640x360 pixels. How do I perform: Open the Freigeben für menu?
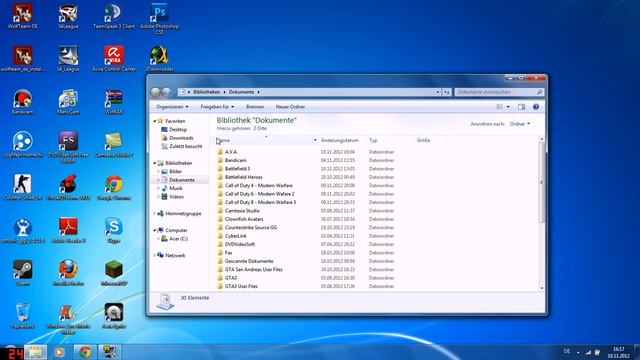click(x=217, y=107)
